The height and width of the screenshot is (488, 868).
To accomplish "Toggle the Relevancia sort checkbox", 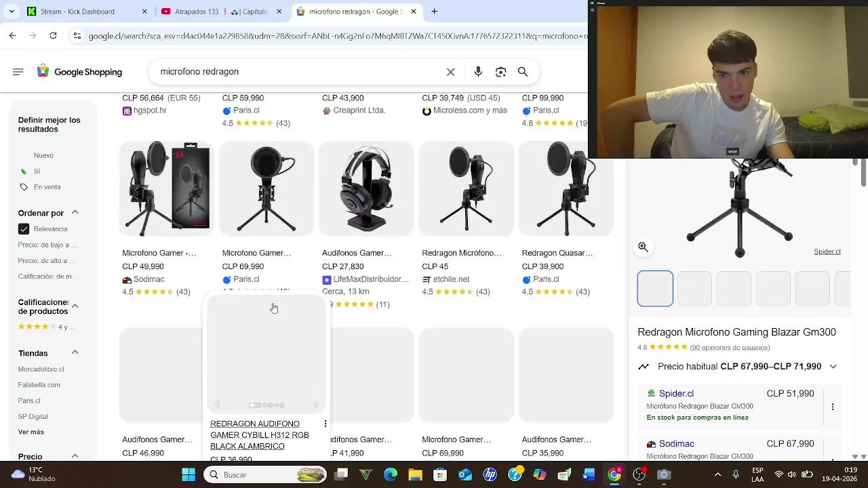I will 24,229.
